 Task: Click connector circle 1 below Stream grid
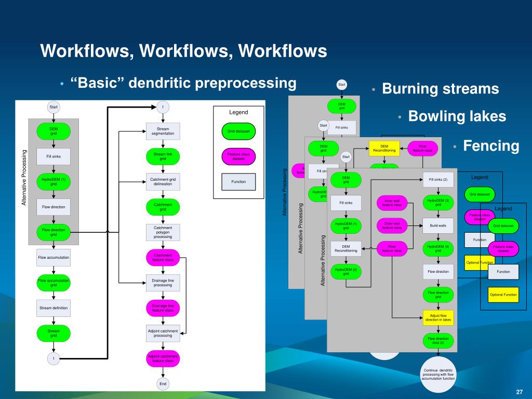(54, 358)
